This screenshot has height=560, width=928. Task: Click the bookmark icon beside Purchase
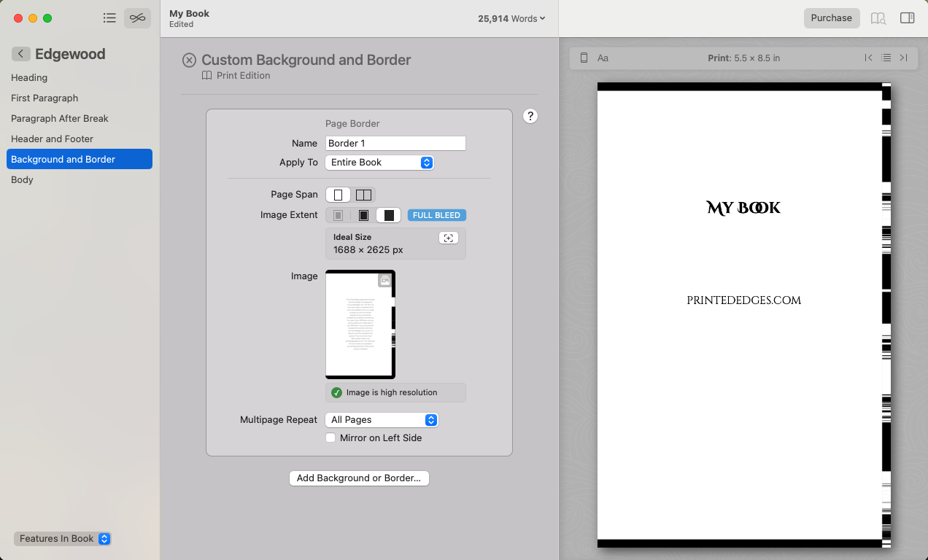tap(878, 17)
